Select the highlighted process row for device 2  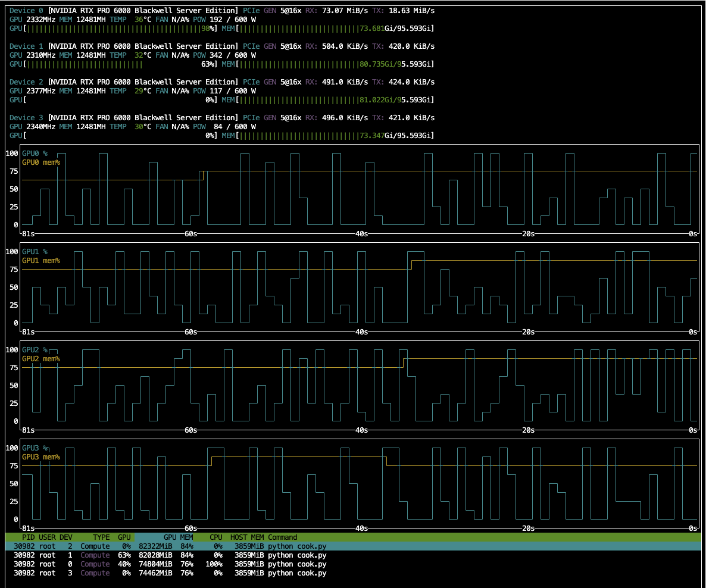point(353,546)
